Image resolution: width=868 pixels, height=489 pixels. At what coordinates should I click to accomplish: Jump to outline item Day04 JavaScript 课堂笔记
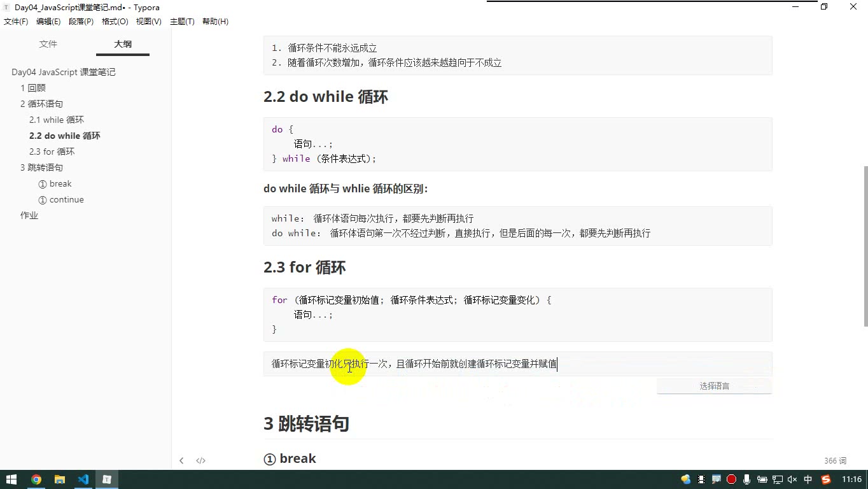[x=64, y=72]
